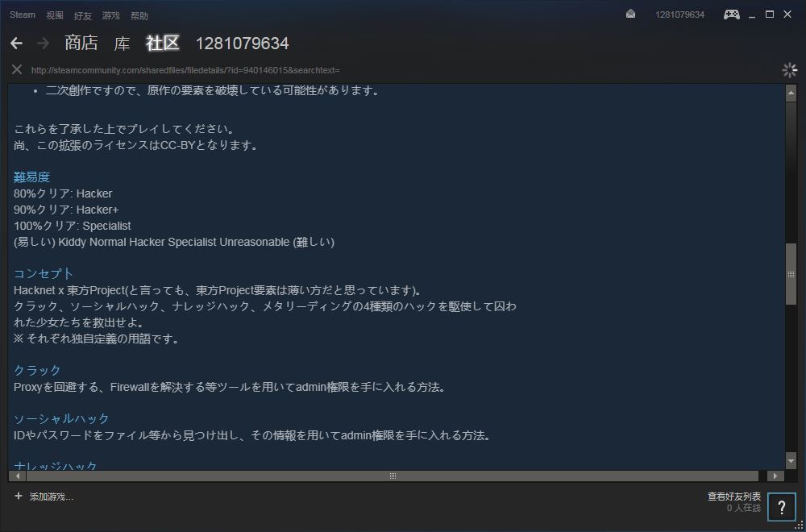Maximize the Steam window
Viewport: 806px width, 532px height.
pyautogui.click(x=770, y=15)
